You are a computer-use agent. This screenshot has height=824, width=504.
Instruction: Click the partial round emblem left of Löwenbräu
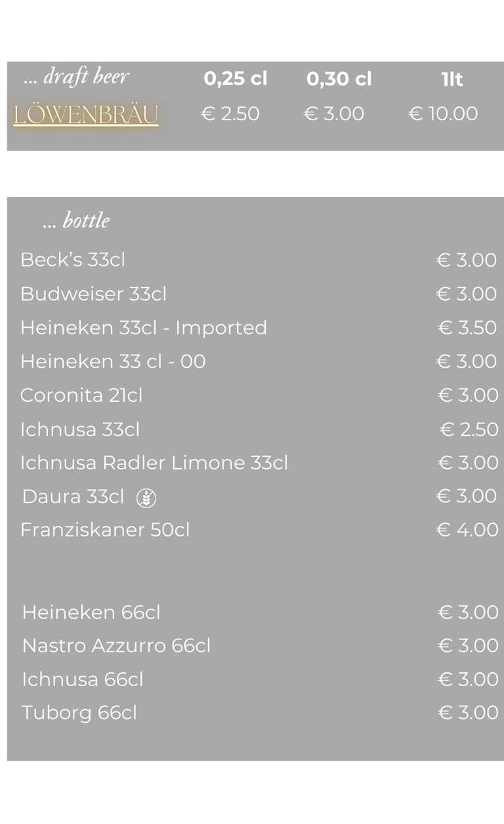point(3,117)
